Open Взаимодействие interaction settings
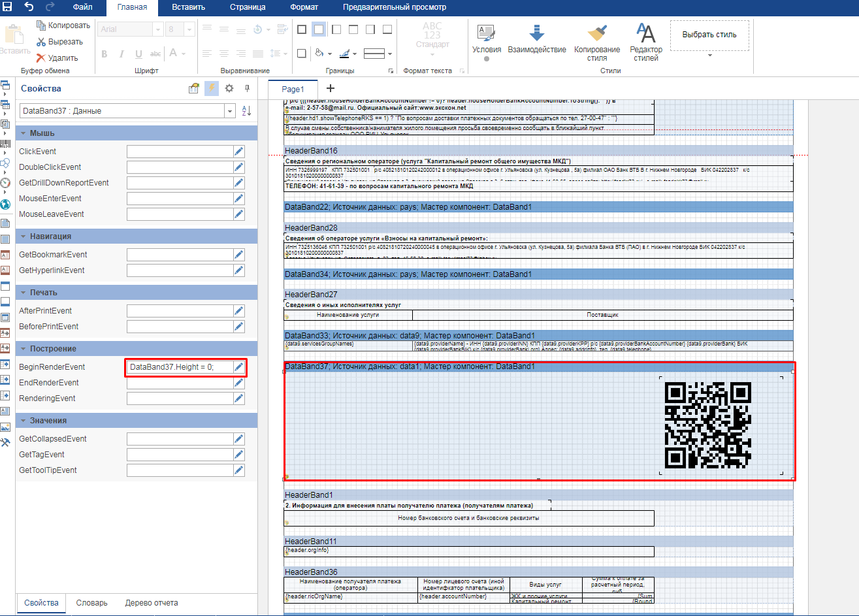This screenshot has width=859, height=616. click(537, 39)
